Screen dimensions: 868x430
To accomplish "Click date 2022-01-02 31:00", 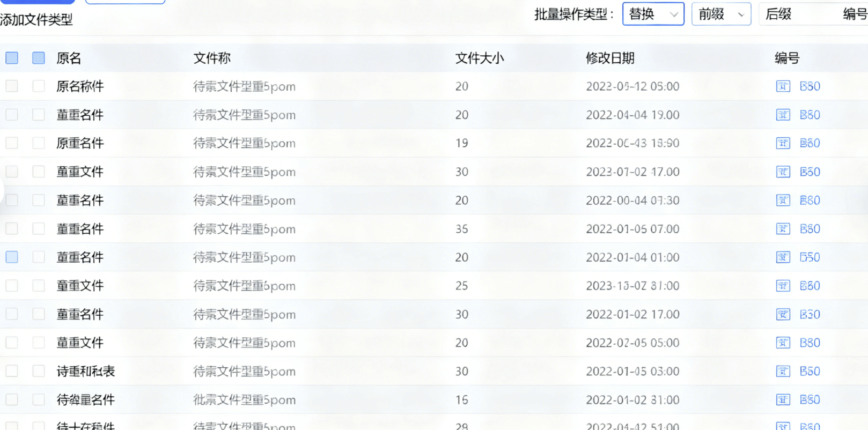I will 632,399.
